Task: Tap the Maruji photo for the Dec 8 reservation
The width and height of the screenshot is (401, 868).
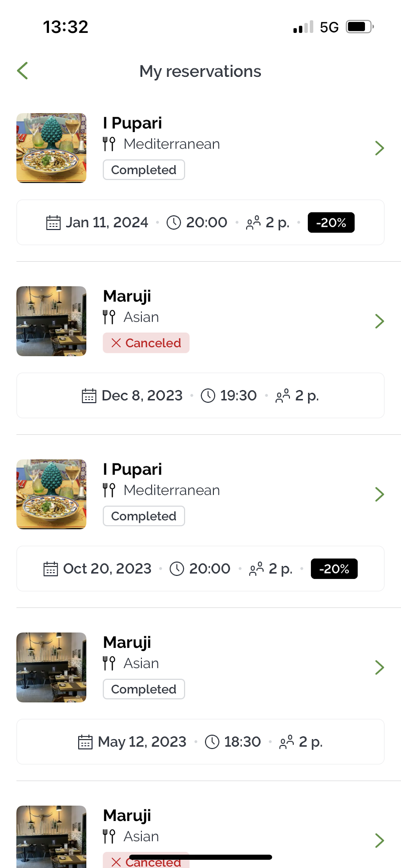Action: (x=51, y=321)
